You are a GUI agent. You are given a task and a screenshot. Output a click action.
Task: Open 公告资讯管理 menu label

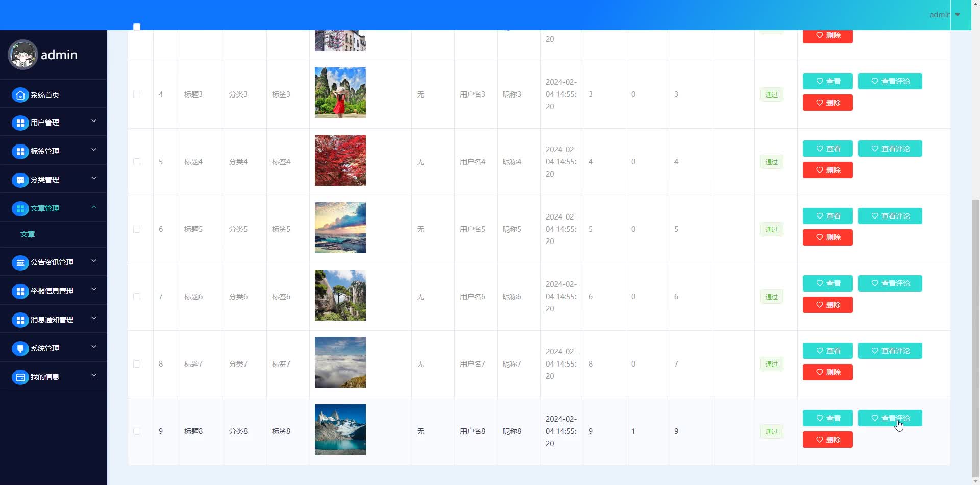(52, 263)
